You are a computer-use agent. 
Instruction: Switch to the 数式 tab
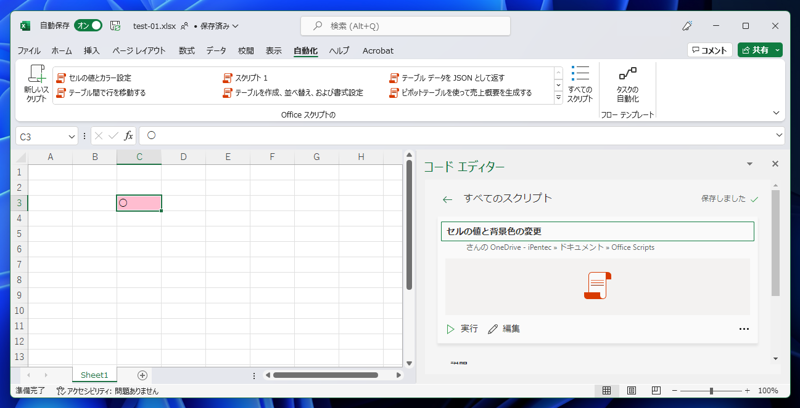[x=187, y=50]
